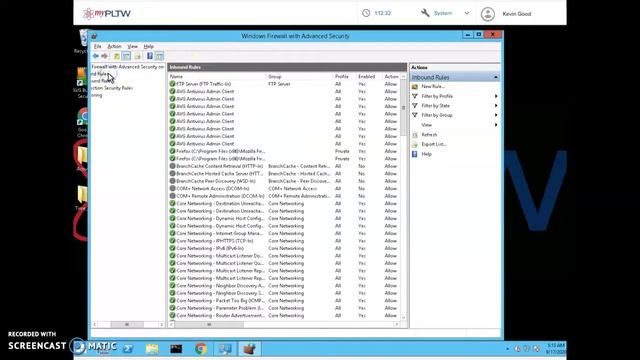Click the Filter by Profile funnel icon
The height and width of the screenshot is (360, 640).
point(415,96)
